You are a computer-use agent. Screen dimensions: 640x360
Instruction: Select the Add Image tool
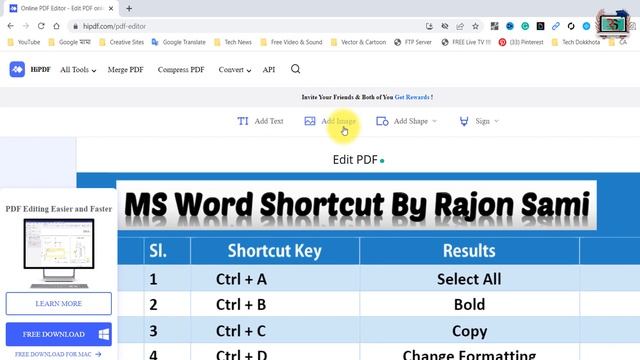pyautogui.click(x=330, y=121)
